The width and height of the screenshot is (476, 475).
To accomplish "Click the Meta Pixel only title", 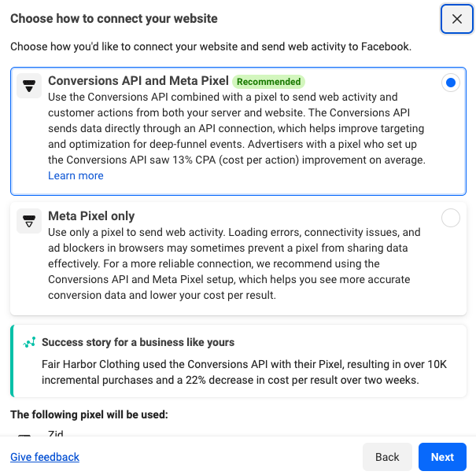I will (x=91, y=216).
